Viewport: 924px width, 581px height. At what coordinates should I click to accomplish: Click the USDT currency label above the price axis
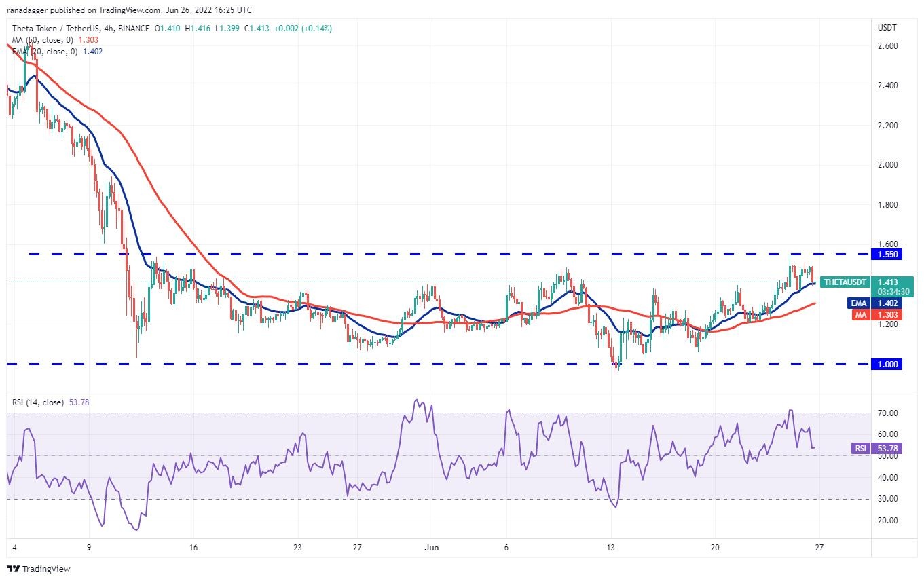(x=887, y=28)
